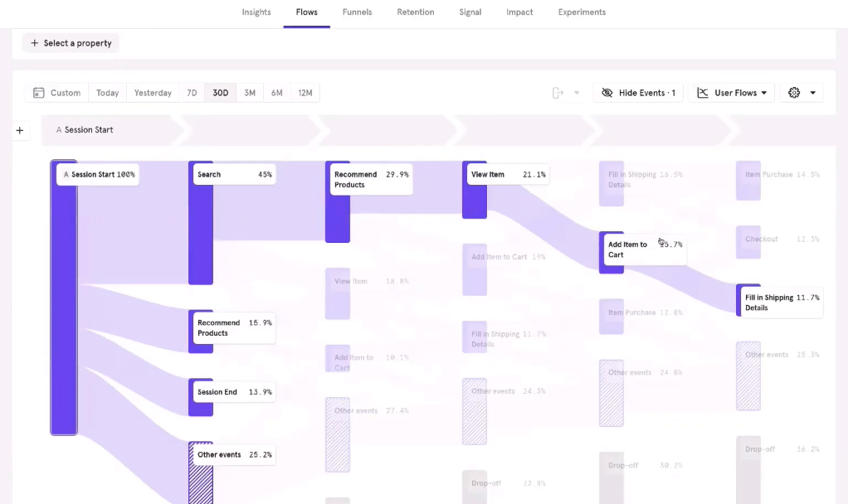
Task: Choose the 7D date range
Action: pyautogui.click(x=192, y=93)
